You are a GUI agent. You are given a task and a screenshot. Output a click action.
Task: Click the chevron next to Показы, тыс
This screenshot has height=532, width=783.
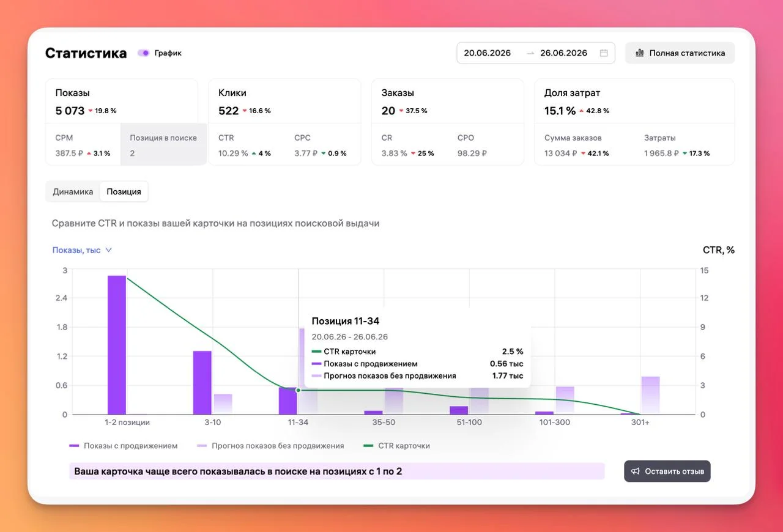pyautogui.click(x=108, y=250)
